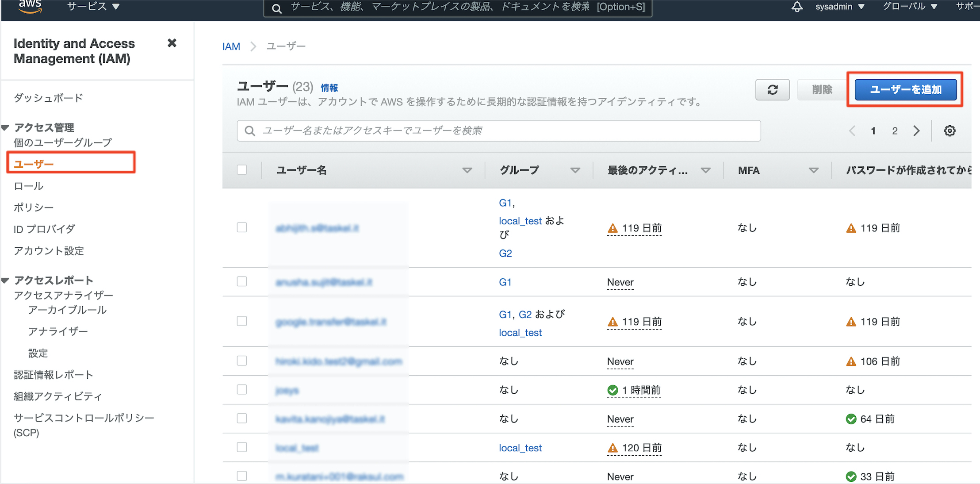Open table settings gear icon
Viewport: 980px width, 484px height.
(x=949, y=131)
